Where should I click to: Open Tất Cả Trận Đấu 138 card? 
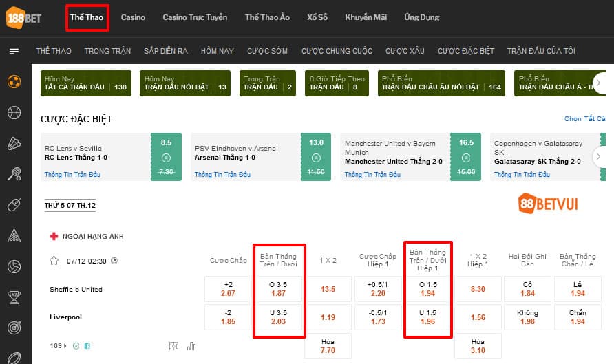tap(86, 83)
